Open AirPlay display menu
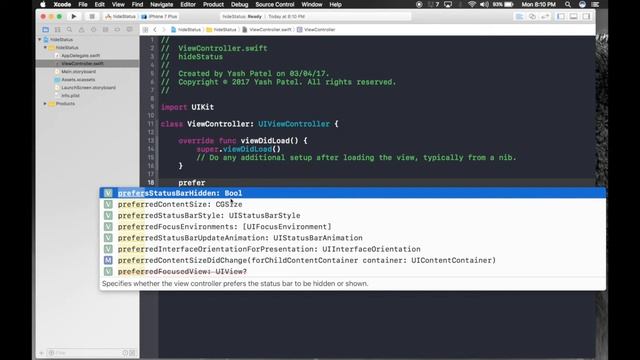Image resolution: width=640 pixels, height=360 pixels. [x=448, y=4]
